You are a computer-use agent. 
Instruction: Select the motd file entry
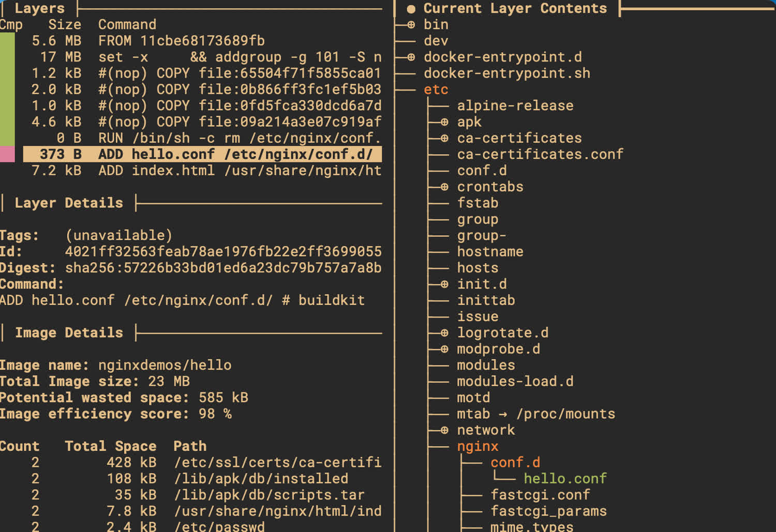tap(473, 398)
